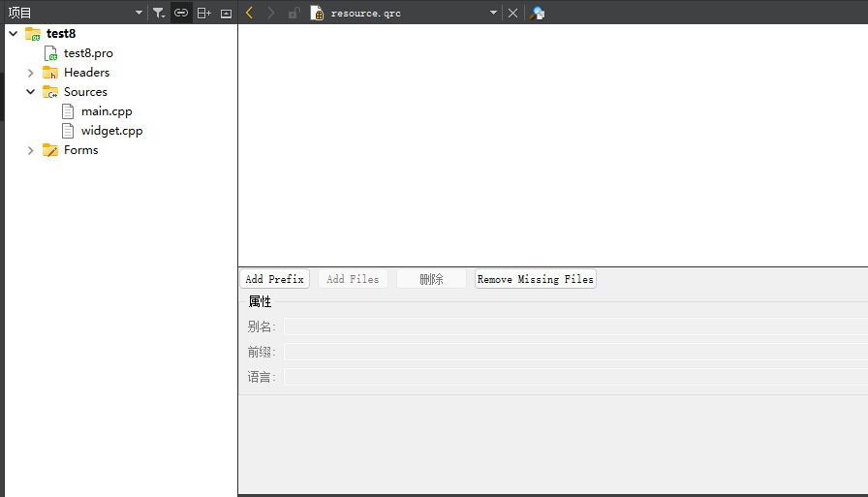Select widget.cpp file
The image size is (868, 497).
click(x=111, y=131)
